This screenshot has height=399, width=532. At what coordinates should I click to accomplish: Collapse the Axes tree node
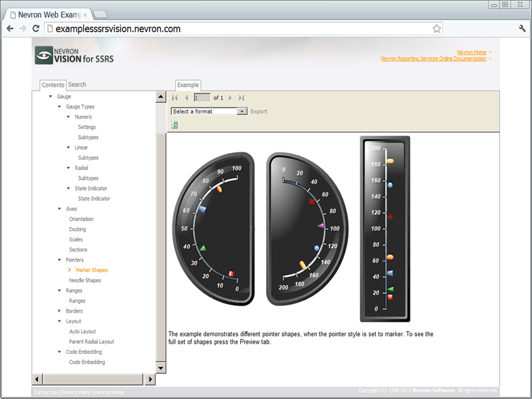point(59,209)
